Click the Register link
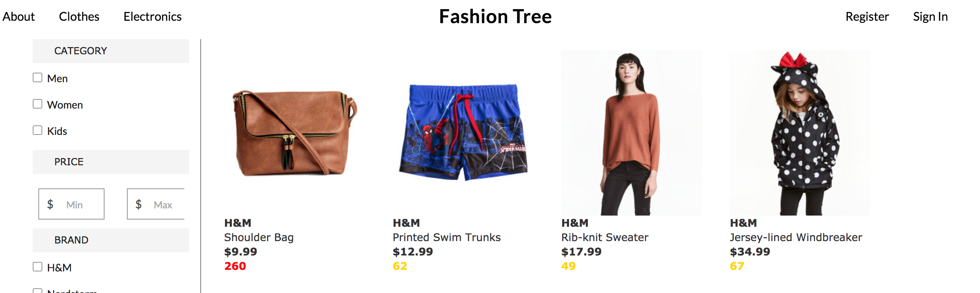 point(867,16)
